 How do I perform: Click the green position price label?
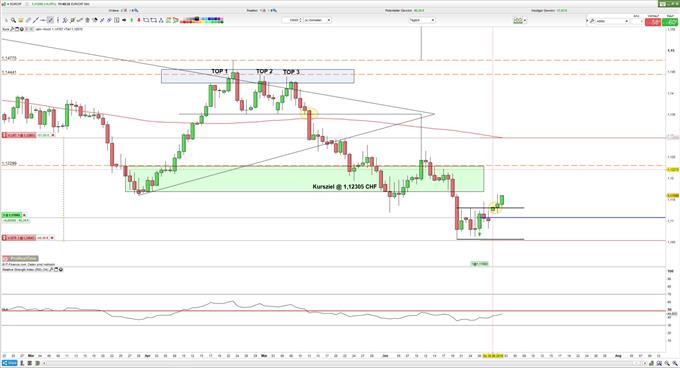coord(12,215)
